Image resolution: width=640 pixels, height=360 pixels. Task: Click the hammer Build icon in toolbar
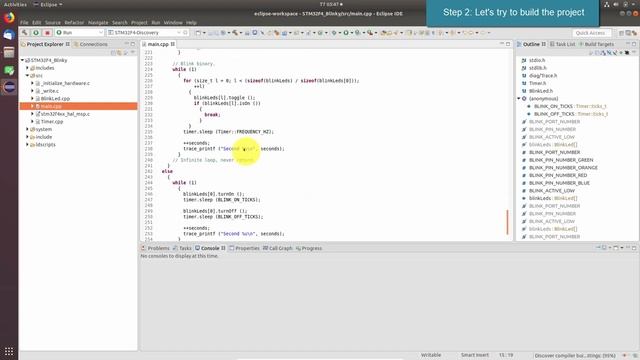click(x=24, y=32)
